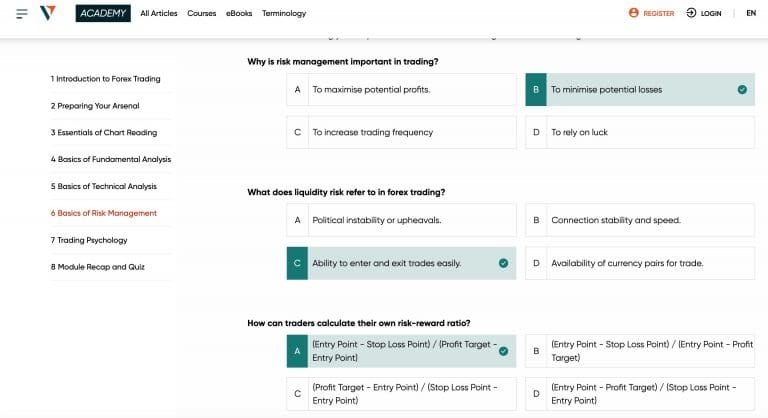
Task: Open the Courses menu item
Action: tap(201, 13)
